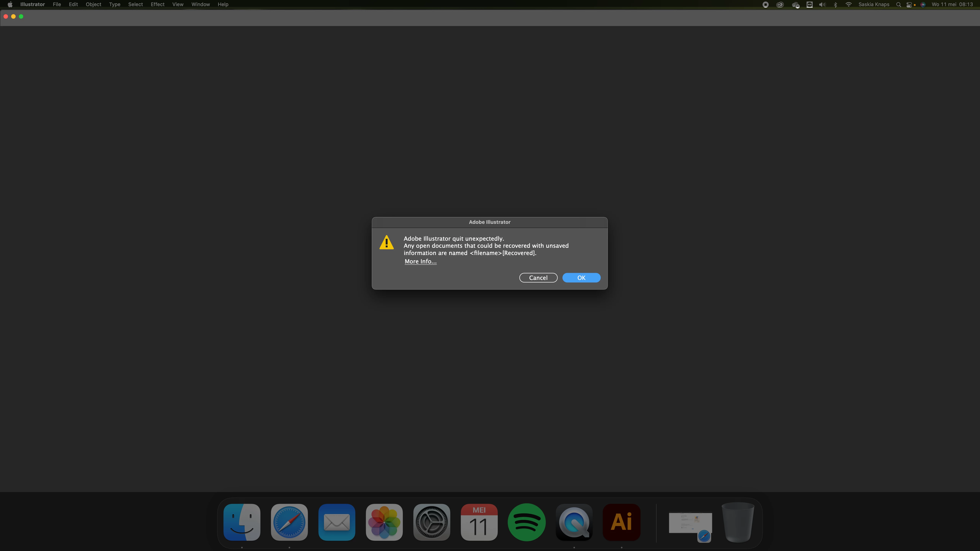The width and height of the screenshot is (980, 551).
Task: Open the Window menu
Action: coord(200,5)
